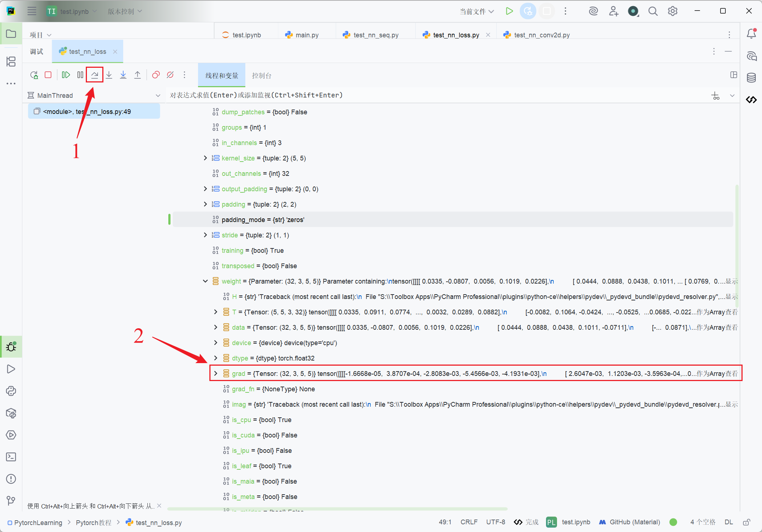Open View Breakpoints dialog
The width and height of the screenshot is (762, 532).
pyautogui.click(x=156, y=75)
